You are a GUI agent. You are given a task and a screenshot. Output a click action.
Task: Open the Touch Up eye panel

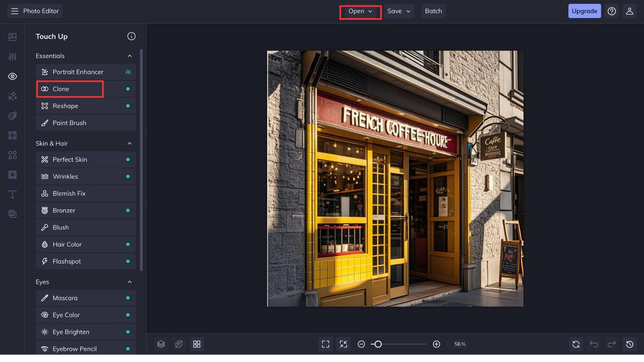pyautogui.click(x=12, y=76)
